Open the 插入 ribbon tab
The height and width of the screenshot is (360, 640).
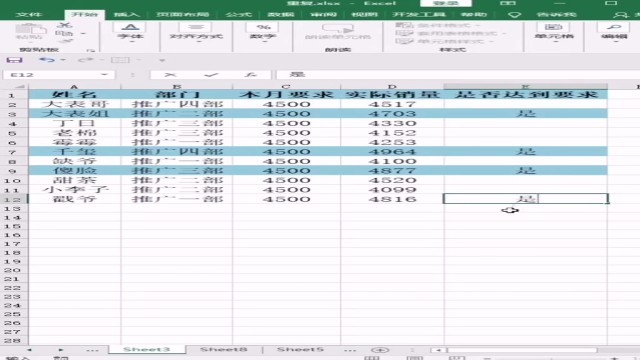click(127, 15)
